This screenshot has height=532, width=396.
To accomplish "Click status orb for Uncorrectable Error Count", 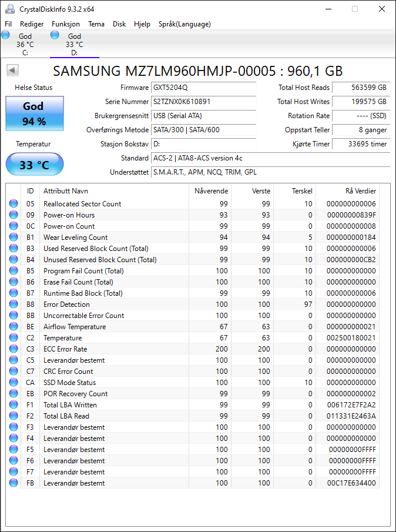I will (x=14, y=316).
